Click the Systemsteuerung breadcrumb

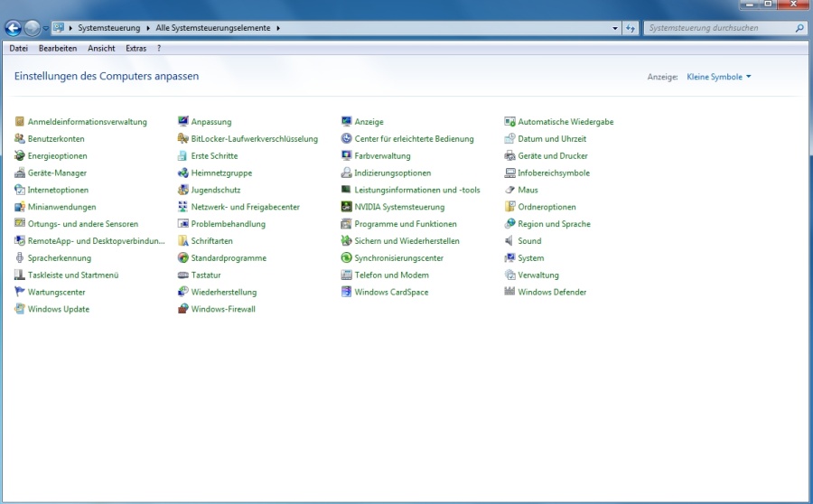pos(109,28)
